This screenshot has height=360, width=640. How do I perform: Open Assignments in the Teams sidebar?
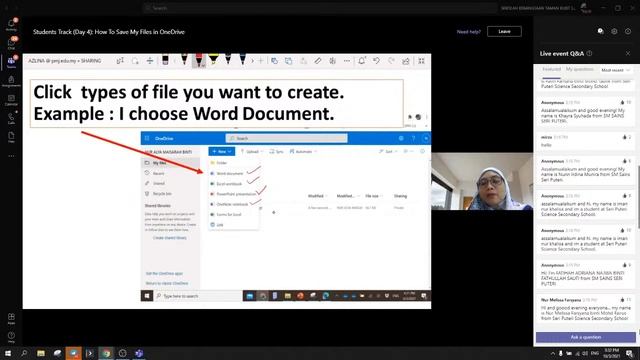click(11, 81)
